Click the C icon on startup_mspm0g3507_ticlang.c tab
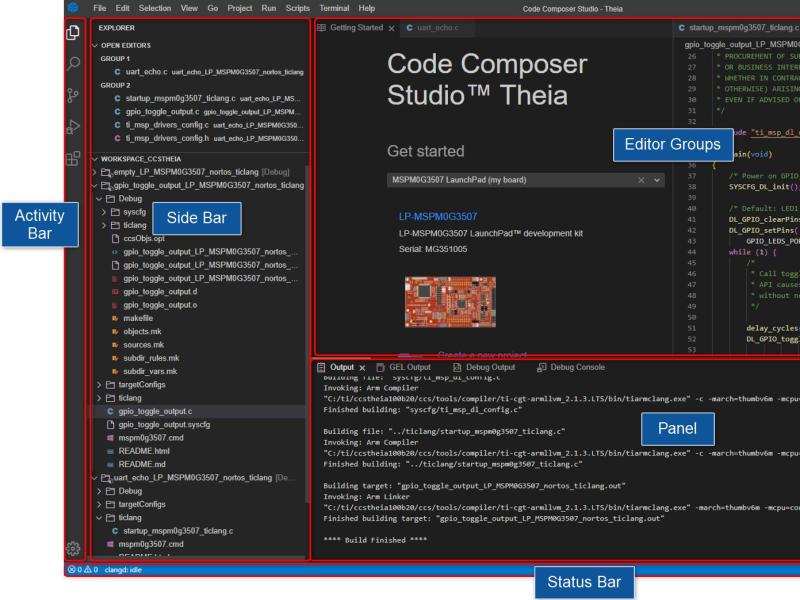The height and width of the screenshot is (600, 800). (682, 28)
